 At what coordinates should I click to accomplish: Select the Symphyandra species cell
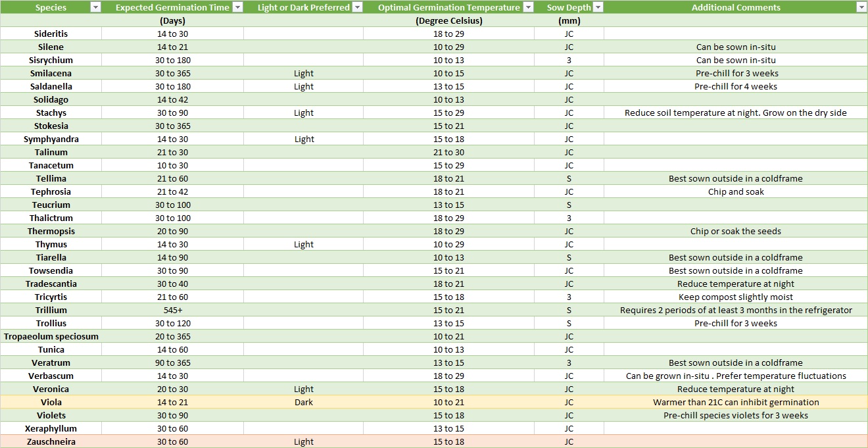pyautogui.click(x=51, y=139)
